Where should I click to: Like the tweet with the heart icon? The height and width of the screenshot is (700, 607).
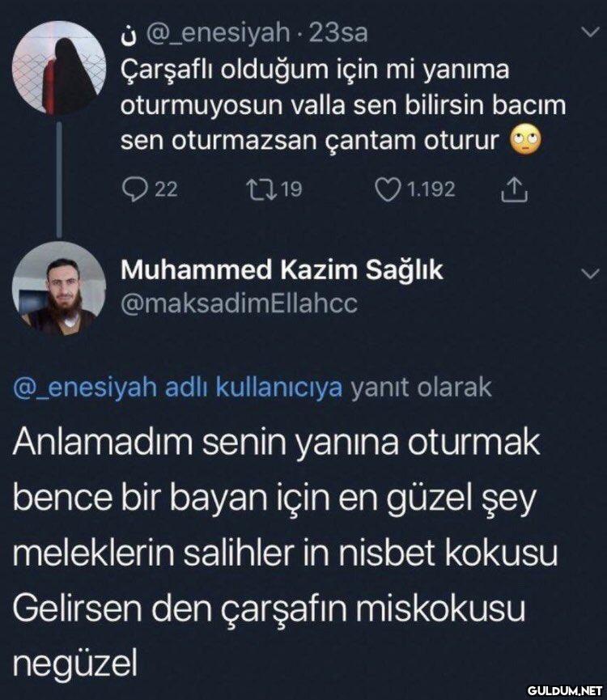click(x=387, y=189)
